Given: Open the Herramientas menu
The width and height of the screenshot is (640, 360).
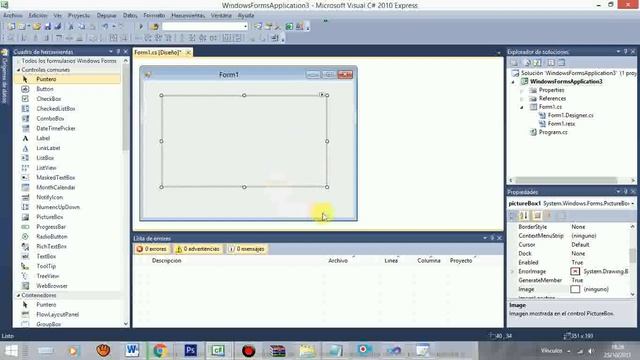Looking at the screenshot, I should 188,16.
